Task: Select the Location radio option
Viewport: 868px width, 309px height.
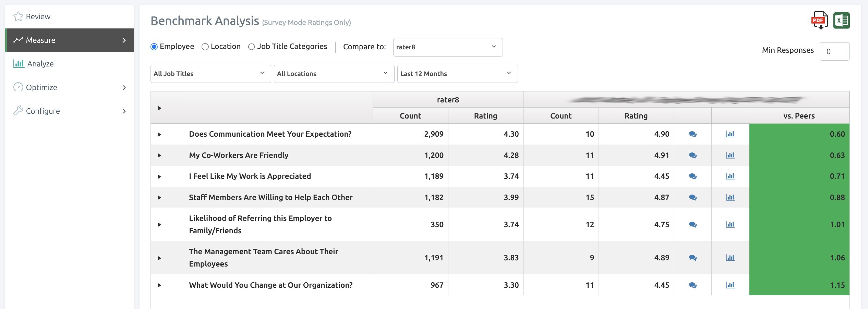Action: click(205, 47)
